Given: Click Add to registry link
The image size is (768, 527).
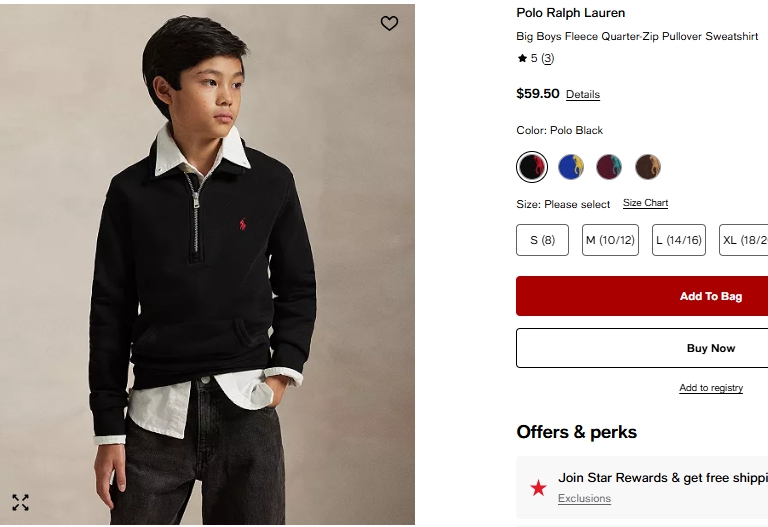Looking at the screenshot, I should tap(711, 388).
